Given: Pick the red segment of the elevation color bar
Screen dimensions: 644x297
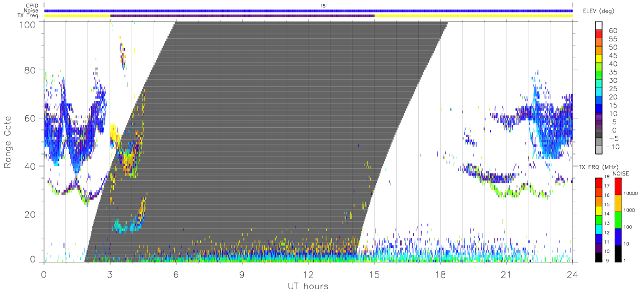Looking at the screenshot, I should (x=599, y=34).
